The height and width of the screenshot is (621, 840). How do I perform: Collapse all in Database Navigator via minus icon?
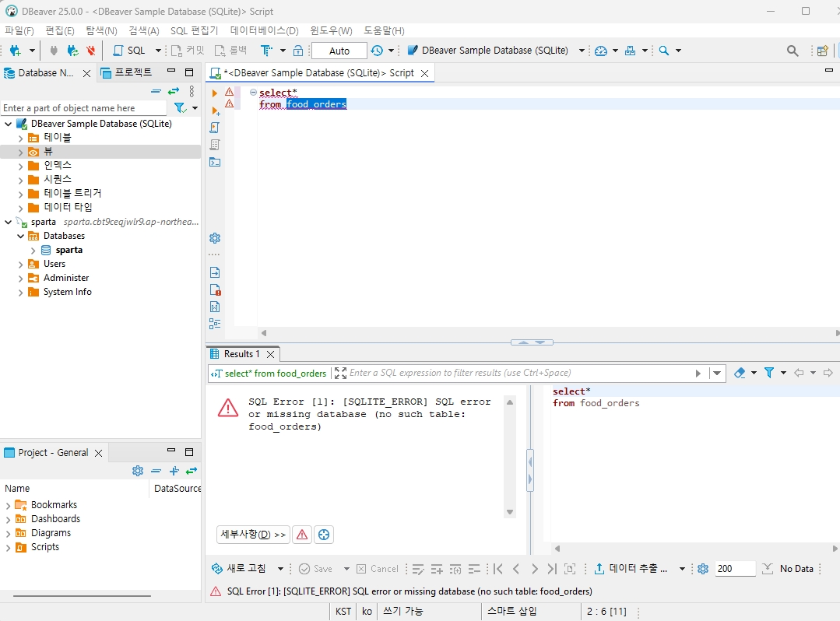tap(156, 92)
